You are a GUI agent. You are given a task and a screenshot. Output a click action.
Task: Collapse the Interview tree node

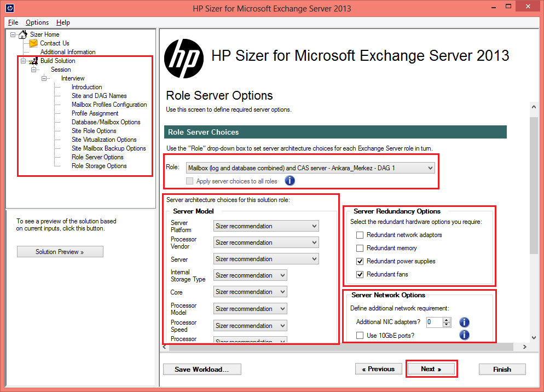pos(44,78)
